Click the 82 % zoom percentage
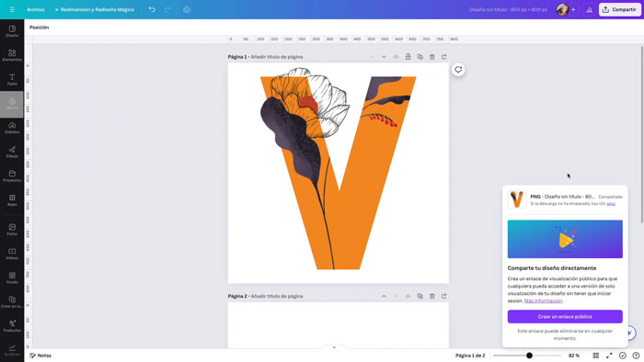The height and width of the screenshot is (362, 644). tap(574, 356)
